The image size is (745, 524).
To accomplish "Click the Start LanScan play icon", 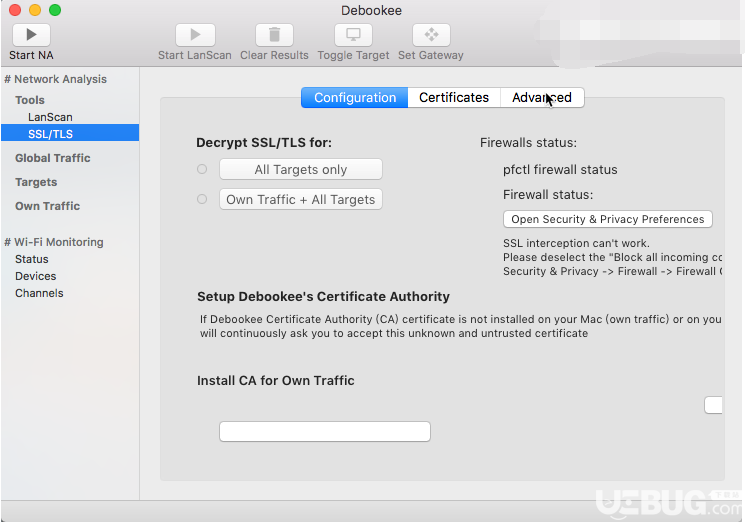I will [195, 35].
